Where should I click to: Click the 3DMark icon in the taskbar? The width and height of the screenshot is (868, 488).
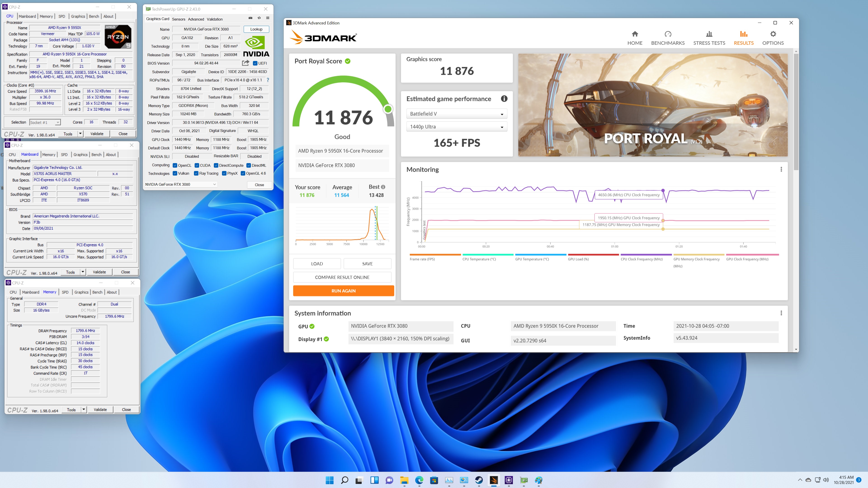pos(494,480)
